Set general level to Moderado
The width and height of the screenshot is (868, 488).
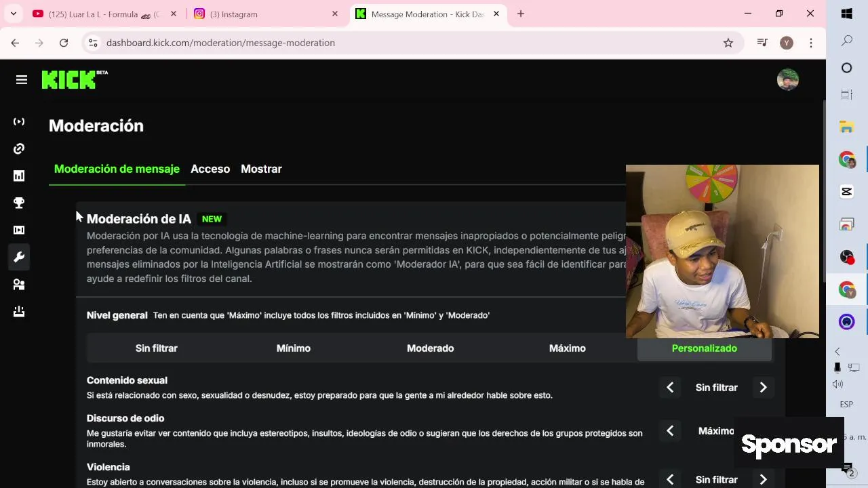click(x=431, y=348)
